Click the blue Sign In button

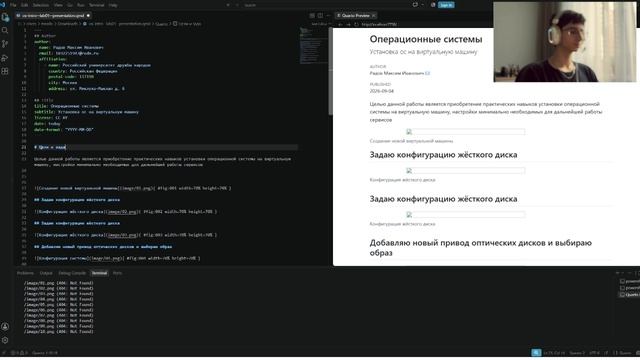pyautogui.click(x=446, y=5)
